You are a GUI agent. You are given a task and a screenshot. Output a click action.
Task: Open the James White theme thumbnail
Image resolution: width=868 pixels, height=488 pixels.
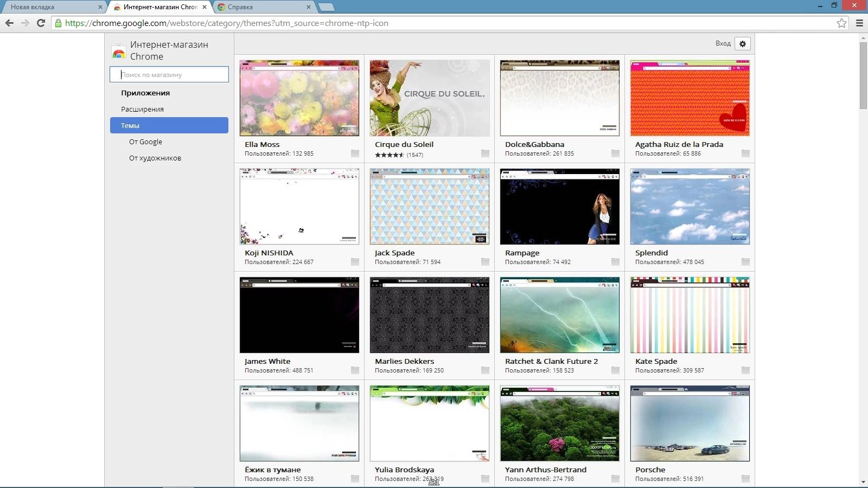(x=299, y=315)
